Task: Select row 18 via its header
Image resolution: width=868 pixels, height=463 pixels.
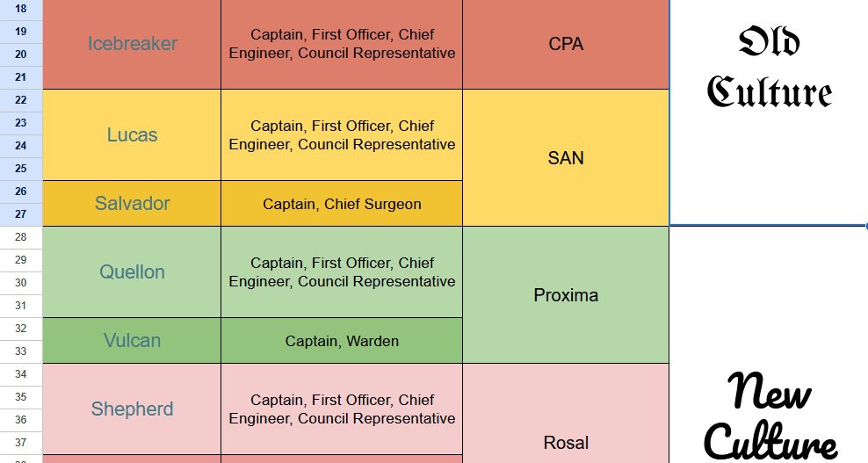Action: coord(21,9)
